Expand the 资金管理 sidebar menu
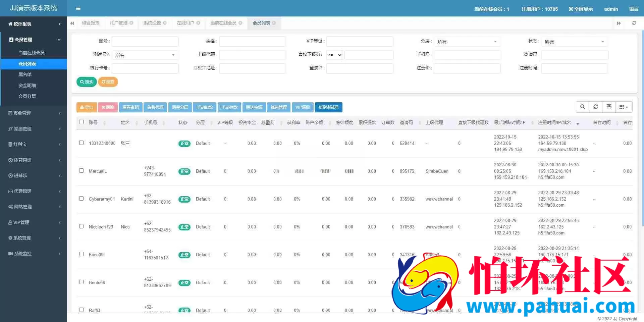Viewport: 644px width, 322px height. [x=34, y=113]
